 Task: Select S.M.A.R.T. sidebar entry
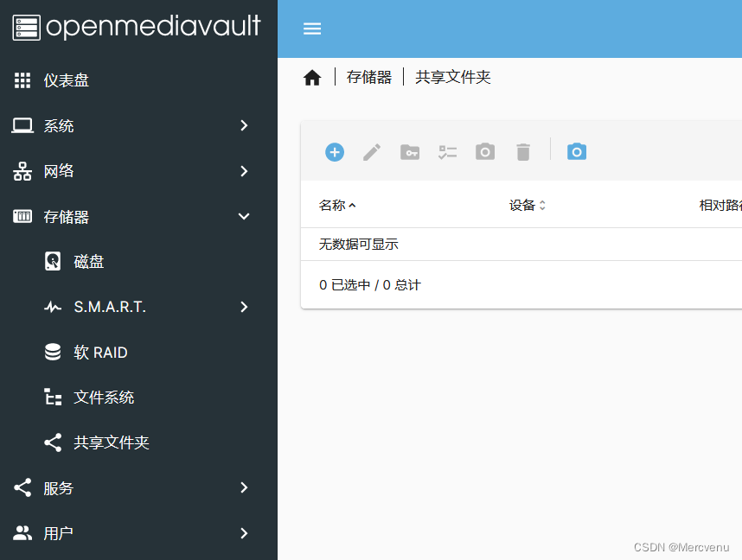[110, 307]
